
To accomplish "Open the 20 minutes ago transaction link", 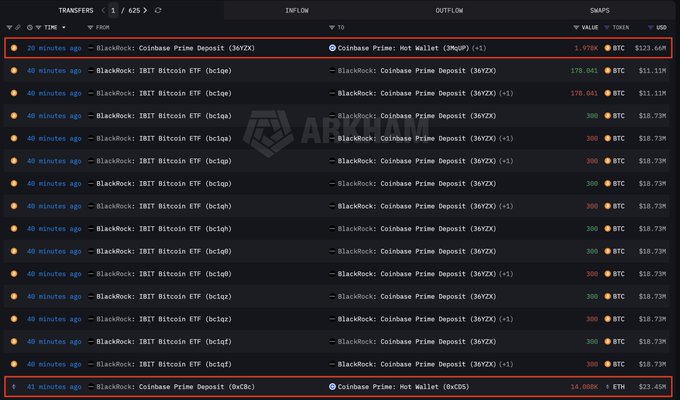I will [54, 48].
